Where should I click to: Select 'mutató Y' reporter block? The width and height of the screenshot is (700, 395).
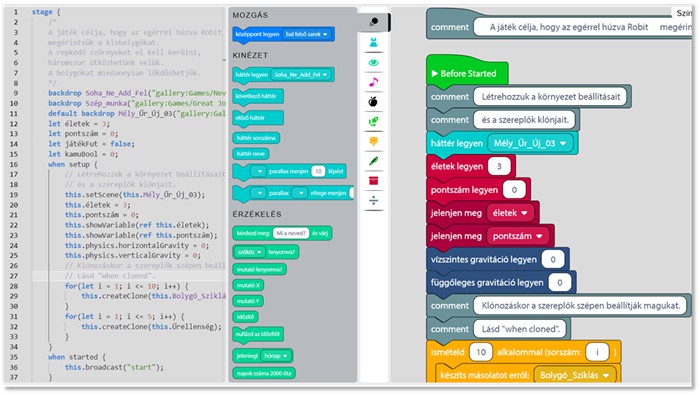click(248, 301)
